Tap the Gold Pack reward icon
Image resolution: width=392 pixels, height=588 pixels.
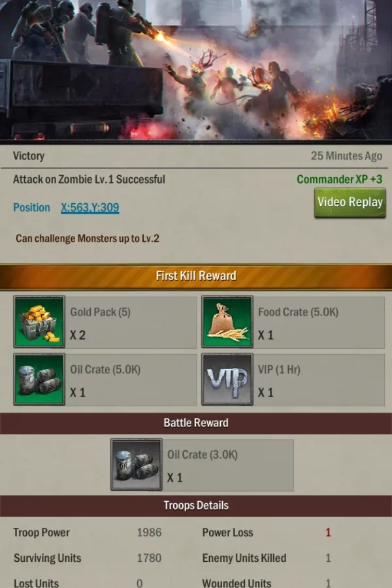point(39,321)
